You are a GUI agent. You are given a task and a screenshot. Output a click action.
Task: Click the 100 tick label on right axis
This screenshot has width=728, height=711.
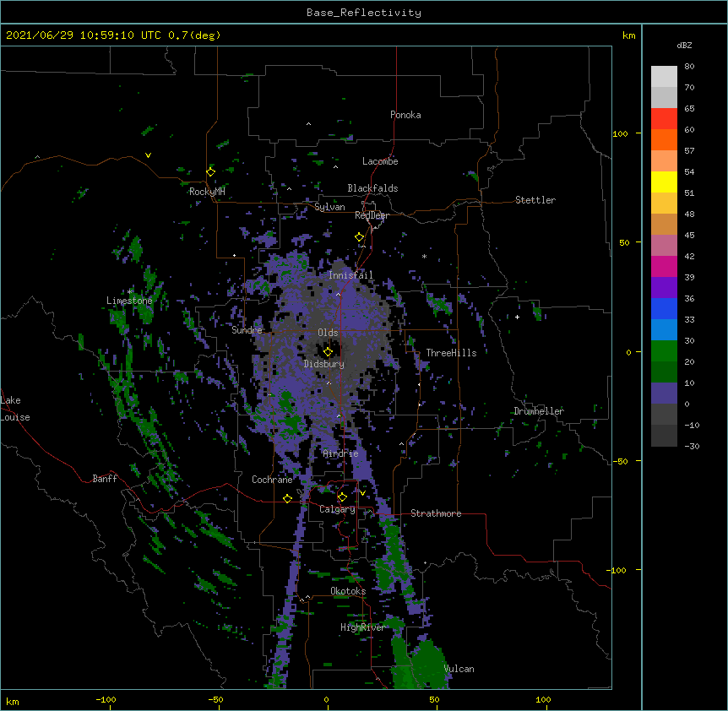click(620, 134)
